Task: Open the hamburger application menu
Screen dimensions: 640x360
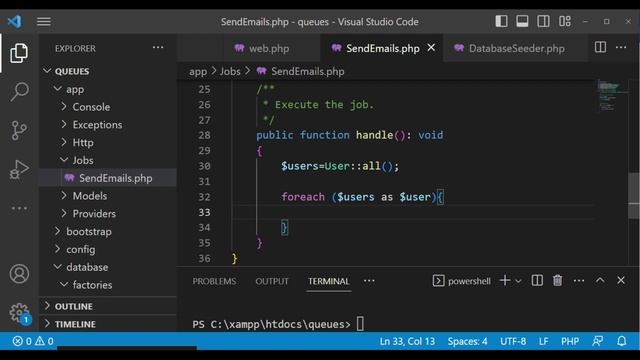Action: point(44,21)
